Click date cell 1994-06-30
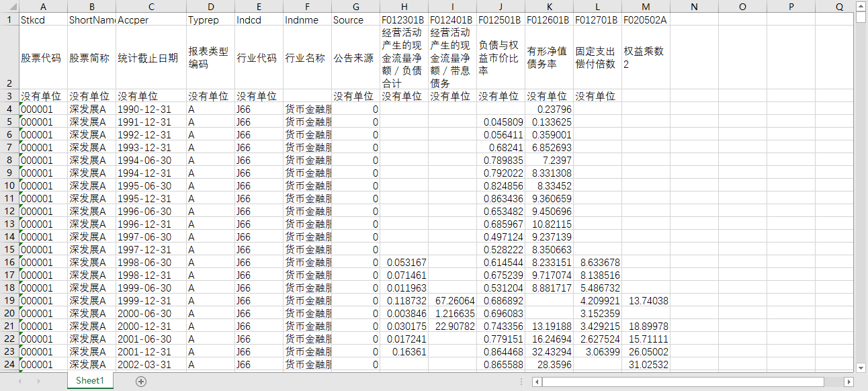 (151, 160)
